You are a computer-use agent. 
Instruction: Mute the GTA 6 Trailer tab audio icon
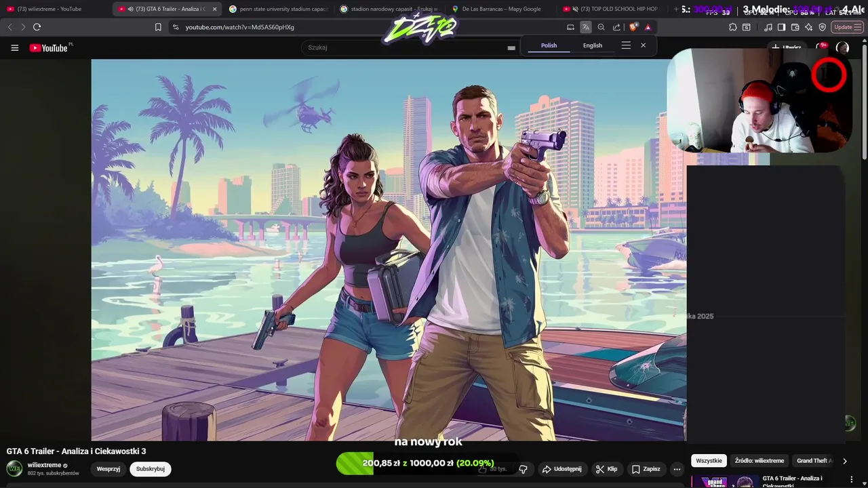coord(130,9)
